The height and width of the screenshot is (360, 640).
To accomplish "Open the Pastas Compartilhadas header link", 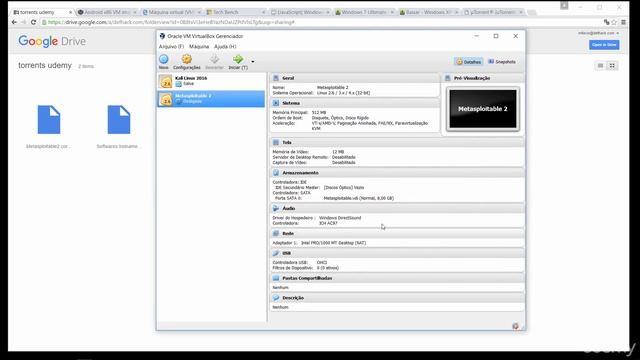I will pos(307,278).
